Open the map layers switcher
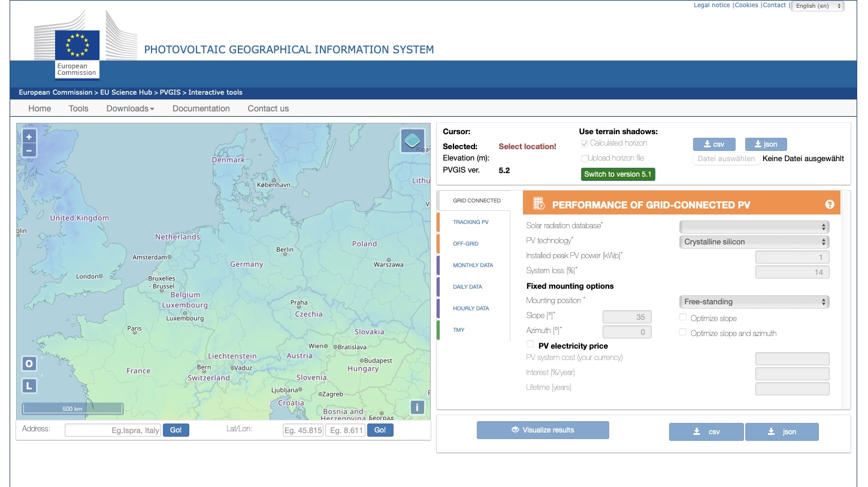 (x=413, y=141)
